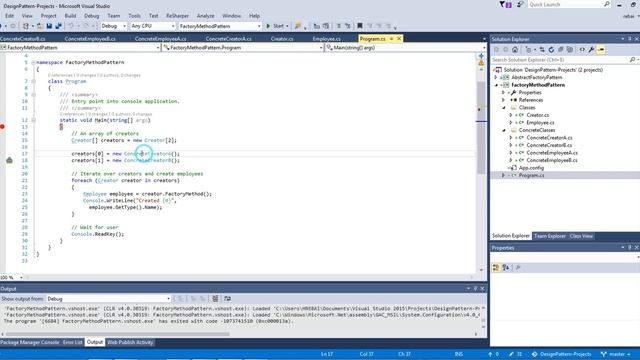This screenshot has width=640, height=360.
Task: Open the Package Manager Console tab
Action: [30, 342]
